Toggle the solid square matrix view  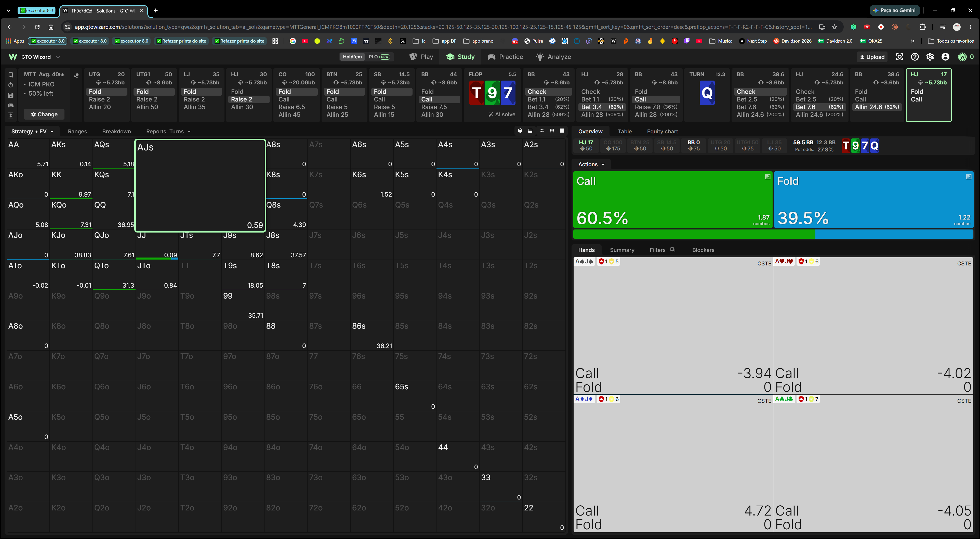(x=562, y=131)
